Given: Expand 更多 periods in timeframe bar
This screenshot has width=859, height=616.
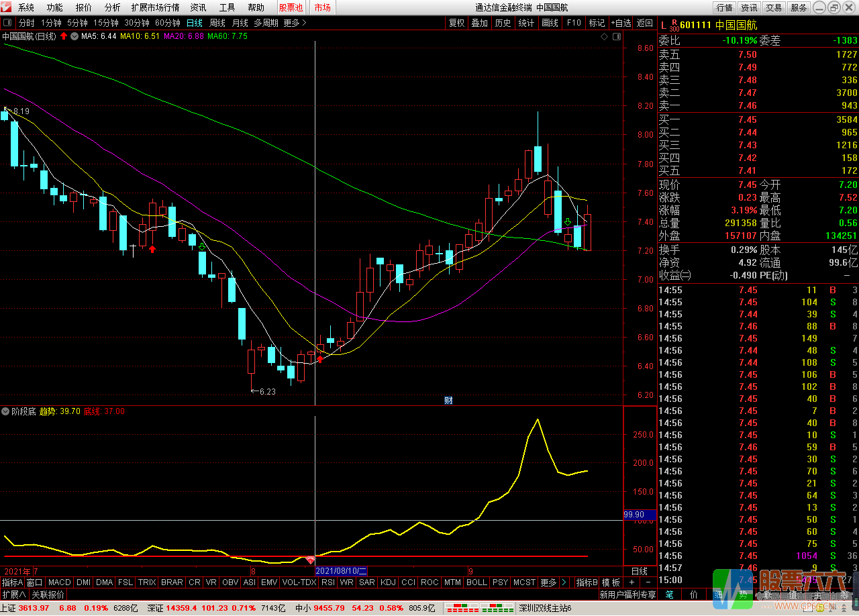Looking at the screenshot, I should (x=295, y=23).
